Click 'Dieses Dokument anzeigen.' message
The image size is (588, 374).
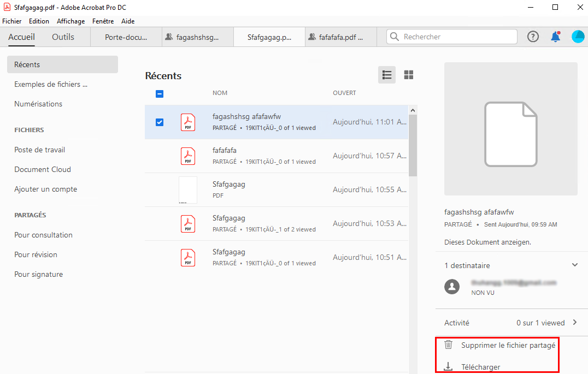pos(487,242)
